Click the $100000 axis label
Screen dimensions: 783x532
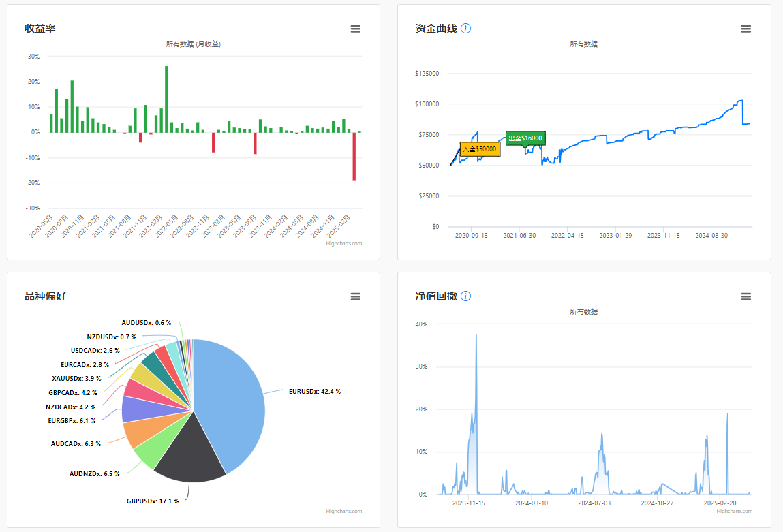point(427,104)
